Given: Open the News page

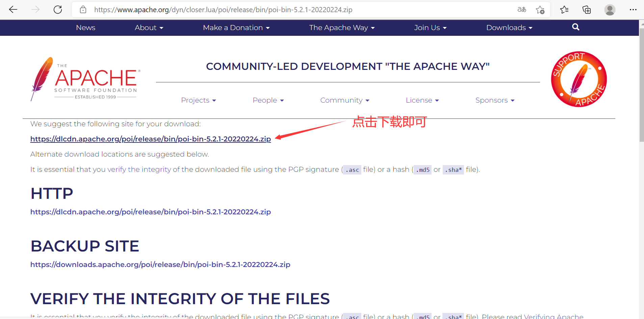Looking at the screenshot, I should (86, 28).
